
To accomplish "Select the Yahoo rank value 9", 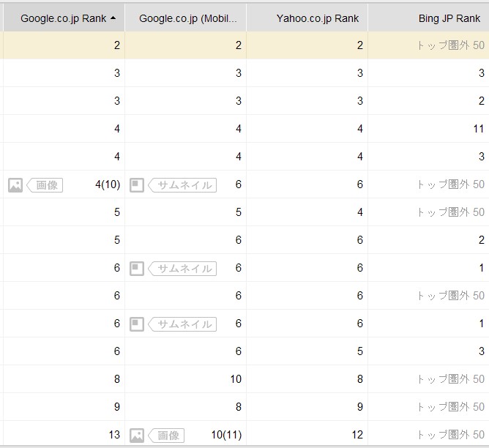I will pyautogui.click(x=360, y=406).
